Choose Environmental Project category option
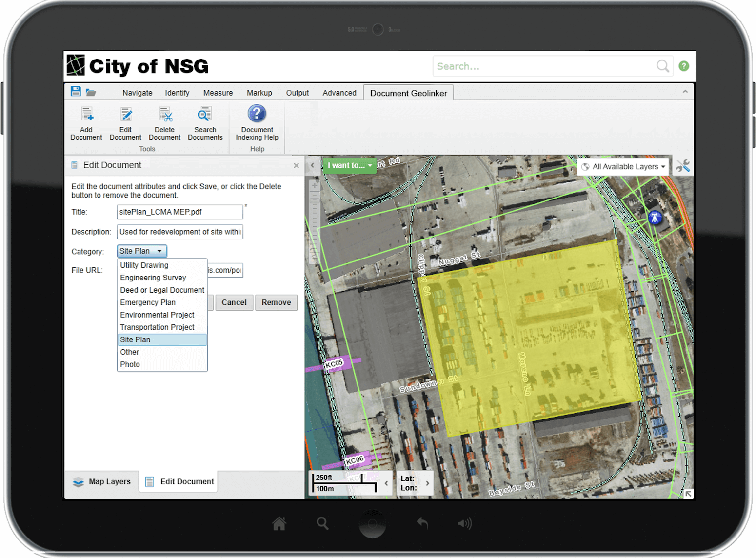This screenshot has width=756, height=558. click(x=162, y=315)
